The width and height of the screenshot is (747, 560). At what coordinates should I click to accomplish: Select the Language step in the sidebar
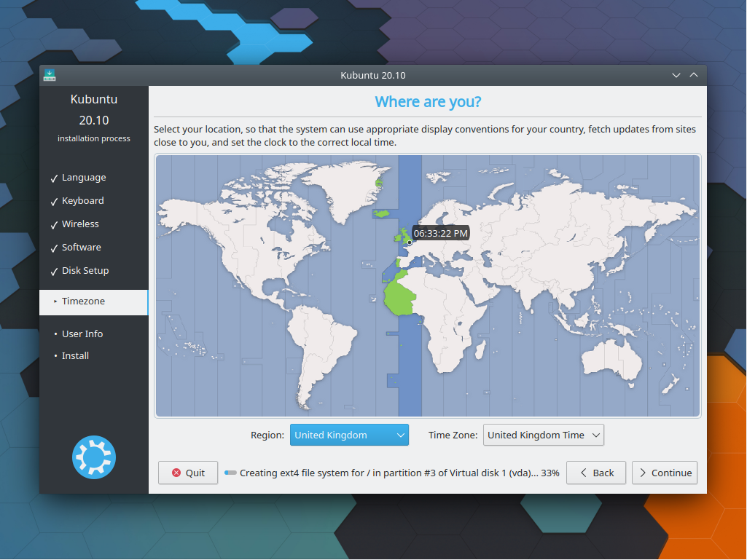pyautogui.click(x=84, y=178)
